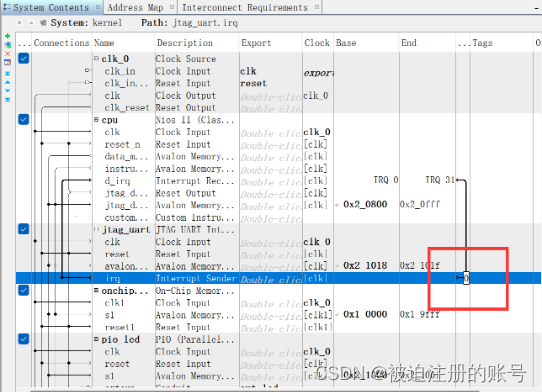
Task: Select the pio_led component name
Action: pos(120,339)
